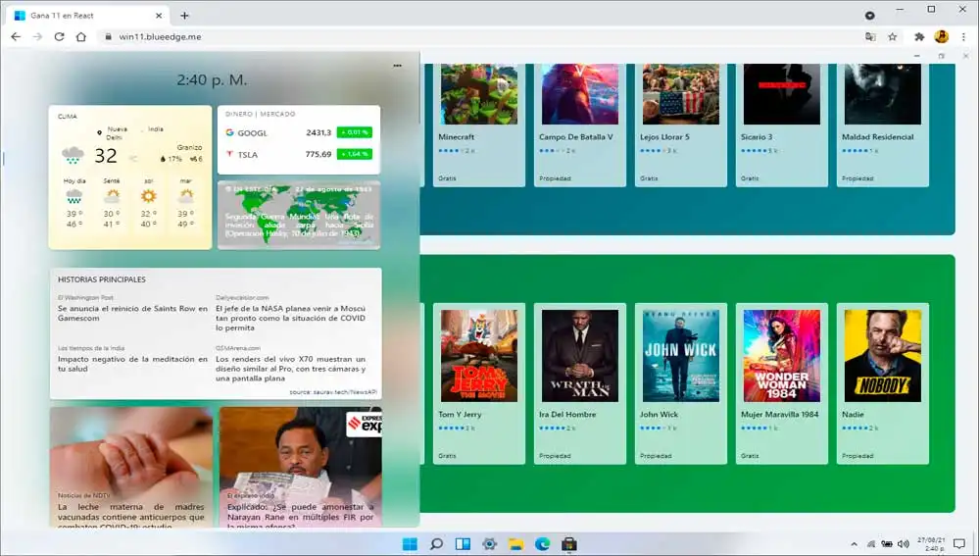Open the Chrome extensions puzzle icon
Screen dimensions: 980x556
919,36
